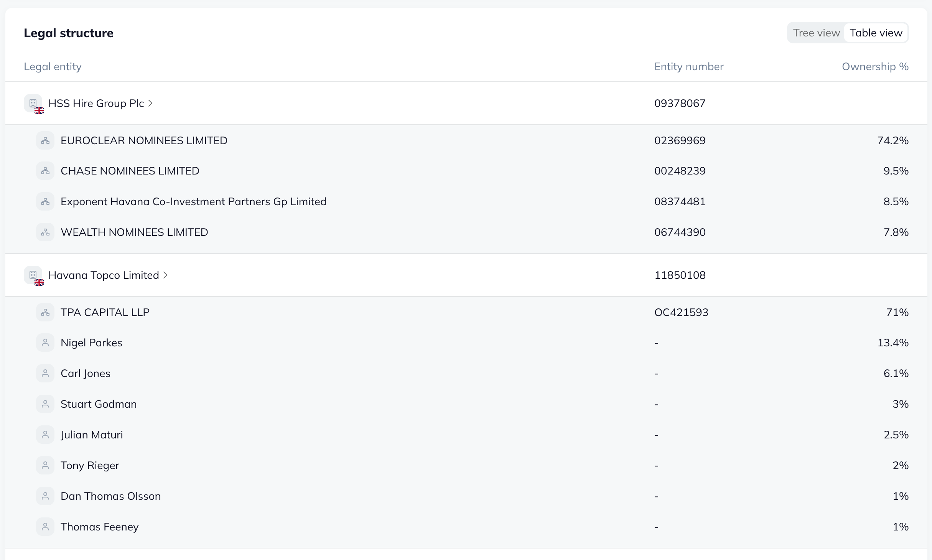Open Exponent Havana Co-Investment Partners Gp Limited
Image resolution: width=932 pixels, height=560 pixels.
(193, 202)
